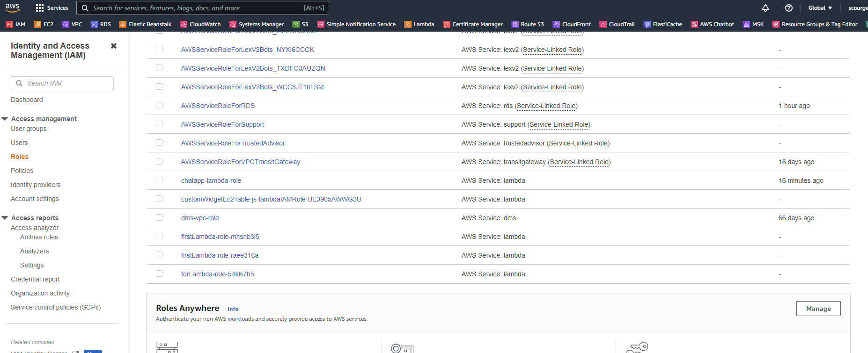
Task: Open Dashboard in IAM sidebar
Action: (x=27, y=100)
